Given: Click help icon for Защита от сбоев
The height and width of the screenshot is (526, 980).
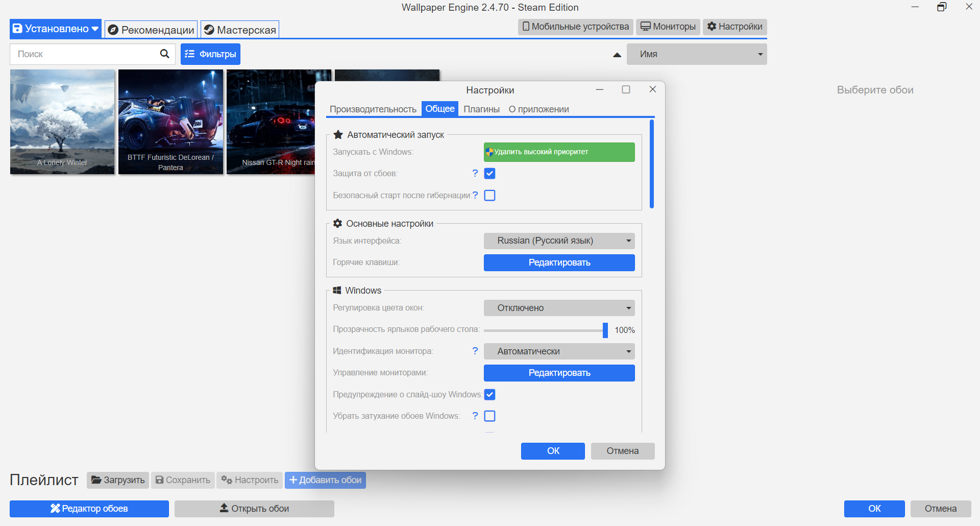Looking at the screenshot, I should point(475,173).
